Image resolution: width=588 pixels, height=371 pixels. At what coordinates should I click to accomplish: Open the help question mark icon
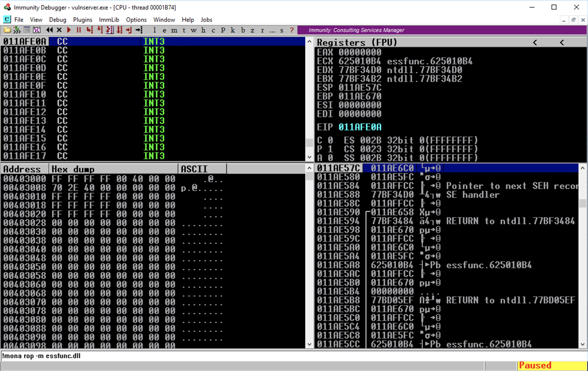click(x=292, y=30)
